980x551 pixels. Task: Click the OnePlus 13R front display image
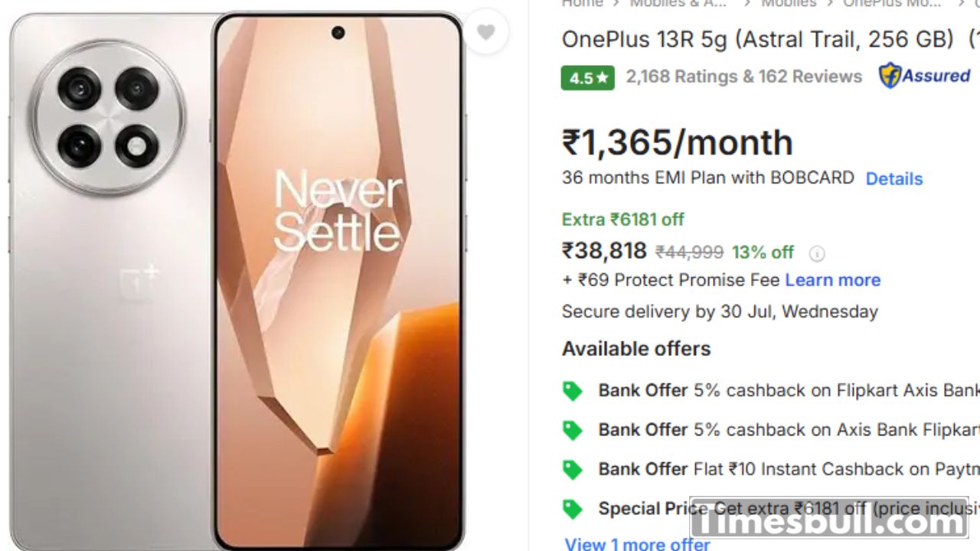[x=338, y=280]
